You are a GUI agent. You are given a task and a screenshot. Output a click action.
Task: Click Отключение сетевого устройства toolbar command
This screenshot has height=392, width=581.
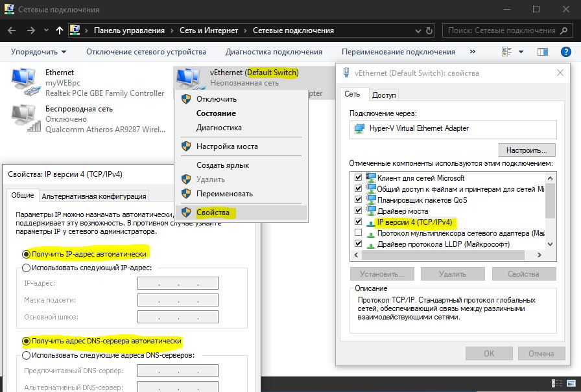coord(146,52)
